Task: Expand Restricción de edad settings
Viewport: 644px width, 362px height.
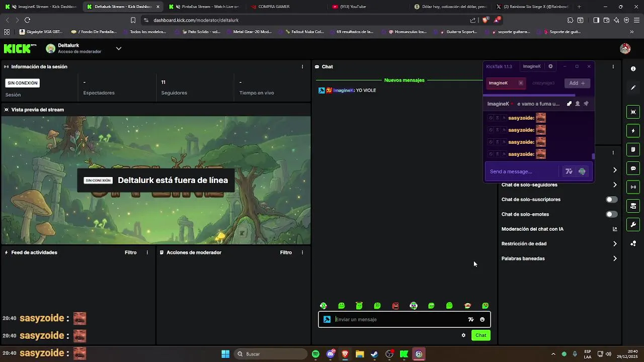Action: [x=615, y=244]
